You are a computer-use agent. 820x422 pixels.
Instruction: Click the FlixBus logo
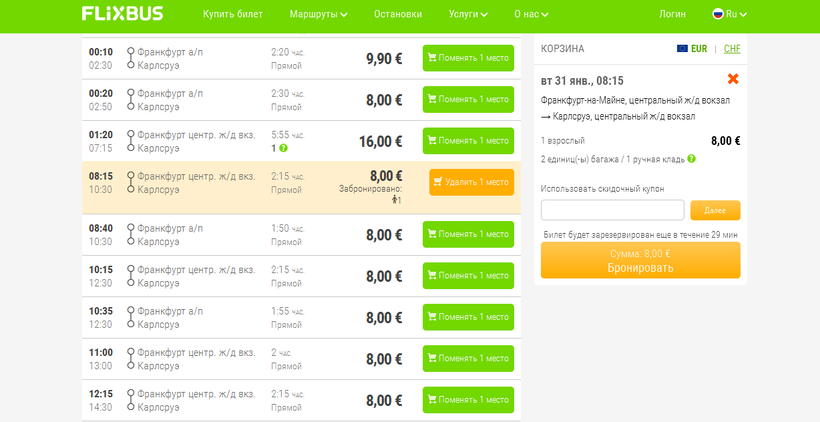pos(121,14)
